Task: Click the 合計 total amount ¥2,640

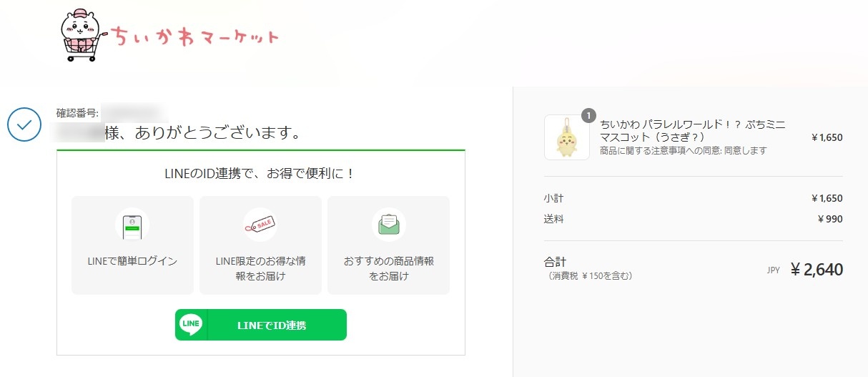Action: coord(817,270)
